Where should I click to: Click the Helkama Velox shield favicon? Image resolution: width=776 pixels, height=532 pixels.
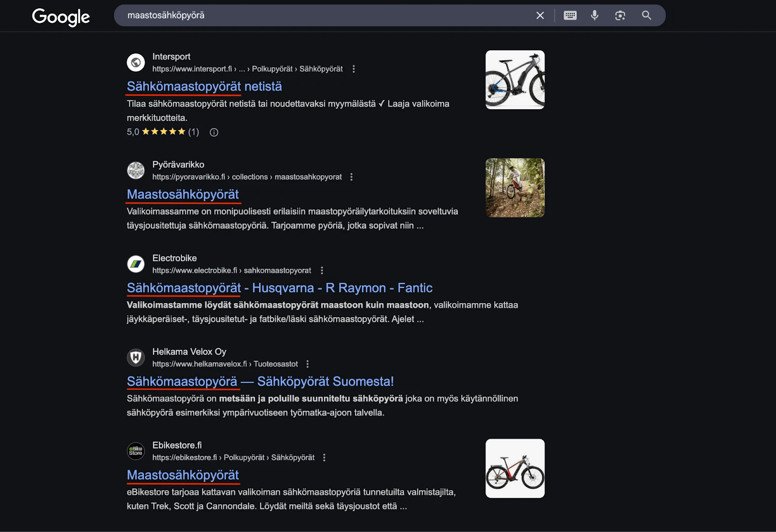coord(136,358)
